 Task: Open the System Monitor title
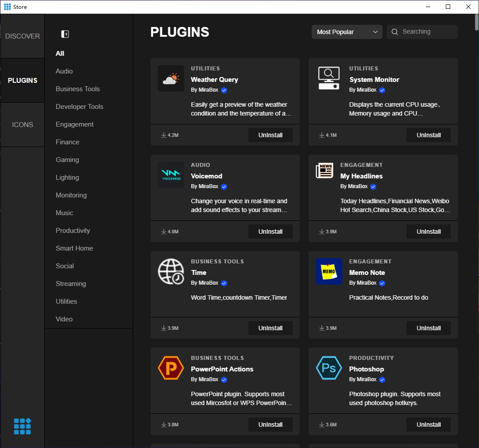pos(374,80)
